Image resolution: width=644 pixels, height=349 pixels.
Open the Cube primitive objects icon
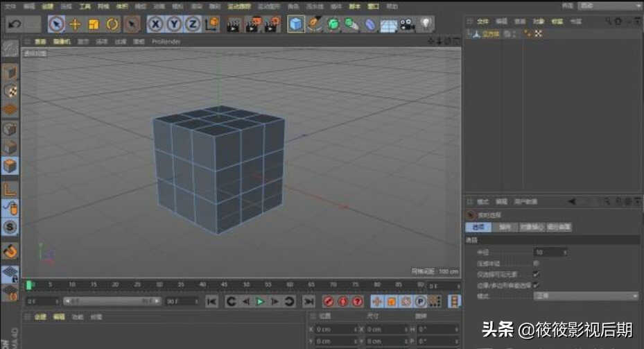coord(296,24)
